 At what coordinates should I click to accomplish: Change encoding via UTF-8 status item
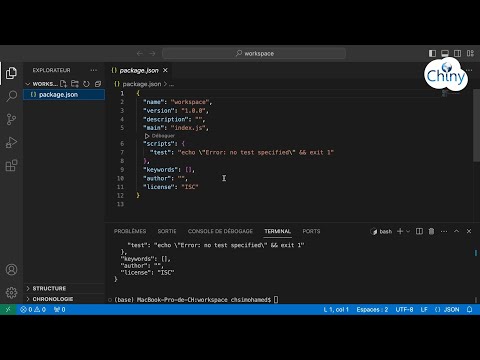click(404, 309)
